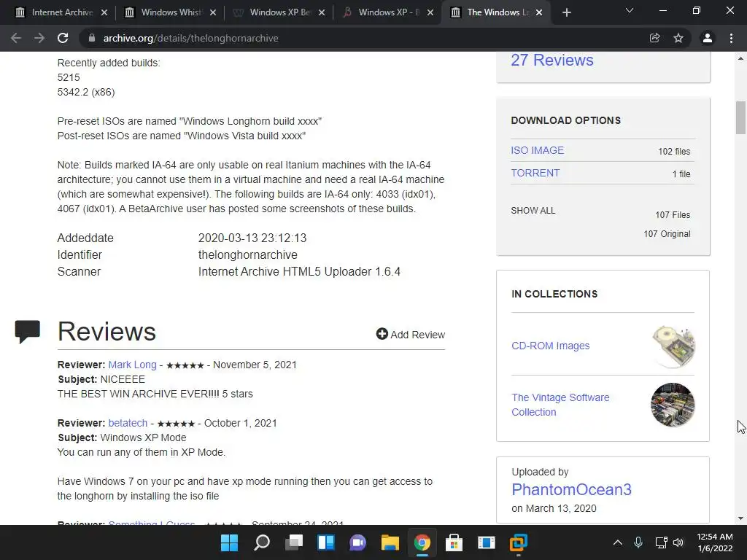Close the Internet Archive tab
This screenshot has height=560, width=747.
(x=104, y=12)
